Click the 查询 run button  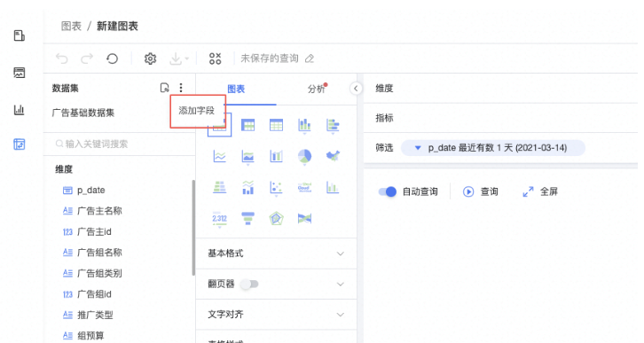(x=481, y=191)
